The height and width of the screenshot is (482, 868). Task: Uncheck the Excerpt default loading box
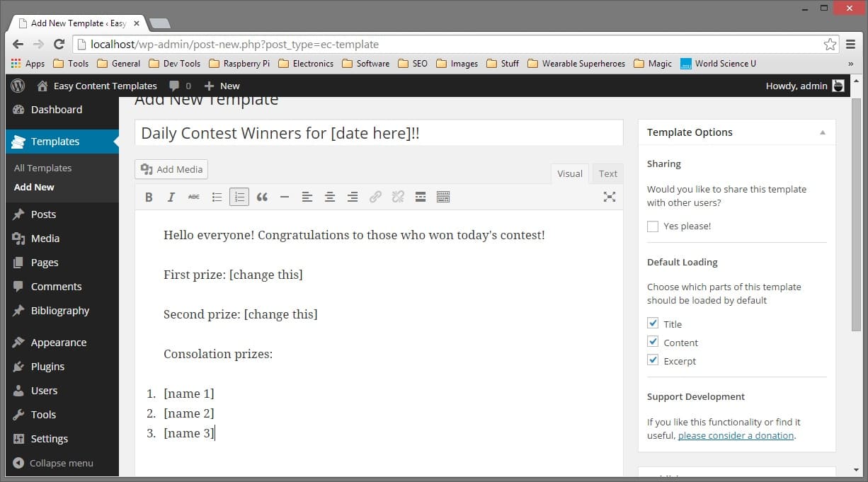click(x=653, y=360)
